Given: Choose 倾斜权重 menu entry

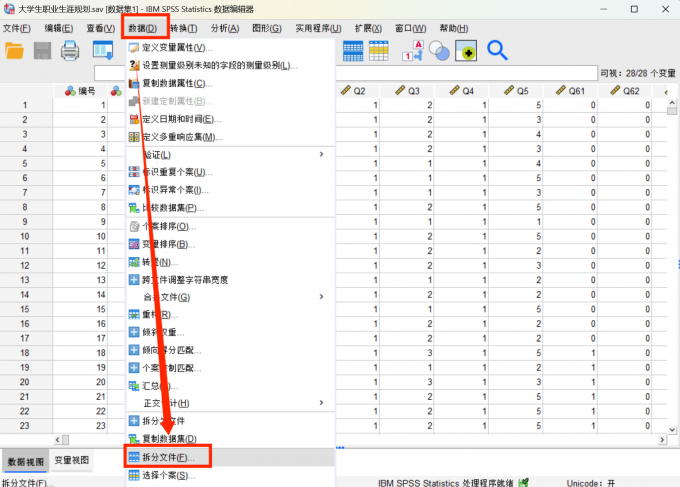Looking at the screenshot, I should (x=231, y=332).
